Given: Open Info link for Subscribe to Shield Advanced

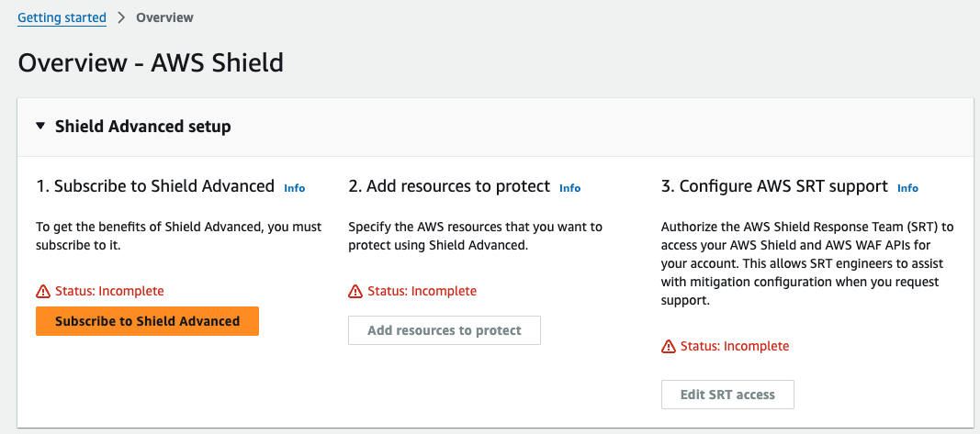Looking at the screenshot, I should pos(295,187).
